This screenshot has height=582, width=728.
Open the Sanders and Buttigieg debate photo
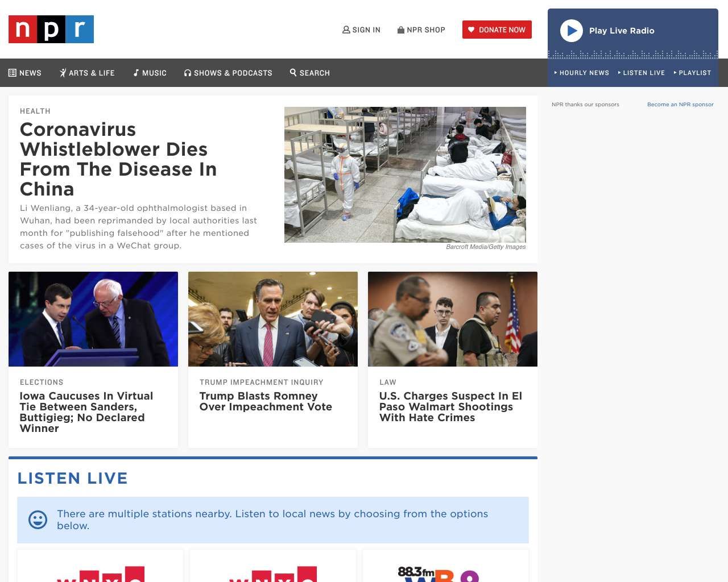coord(93,319)
